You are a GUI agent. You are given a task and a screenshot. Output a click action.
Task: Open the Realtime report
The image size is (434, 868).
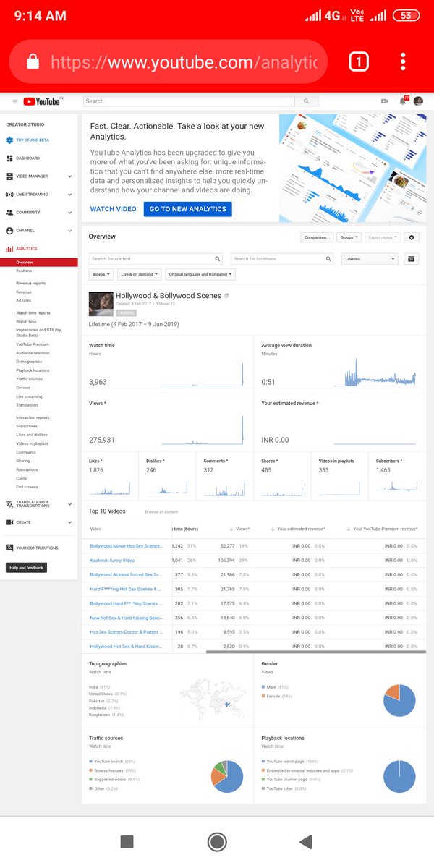(24, 271)
